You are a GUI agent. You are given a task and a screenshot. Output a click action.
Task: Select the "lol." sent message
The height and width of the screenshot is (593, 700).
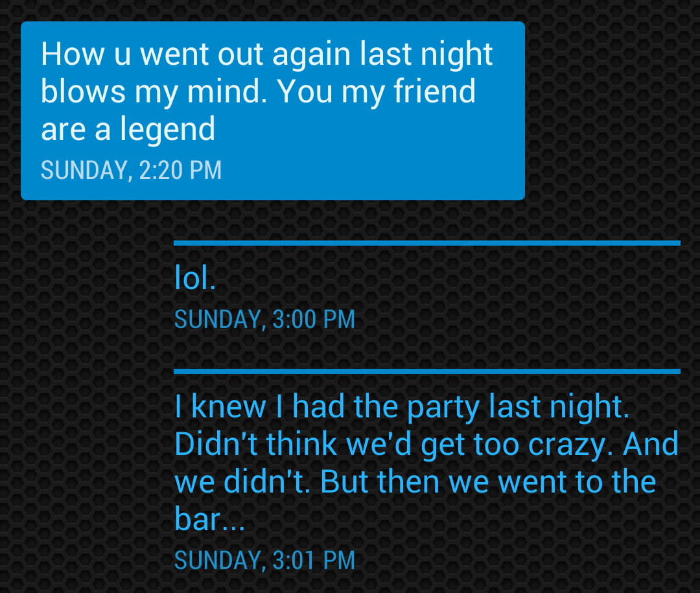coord(195,278)
